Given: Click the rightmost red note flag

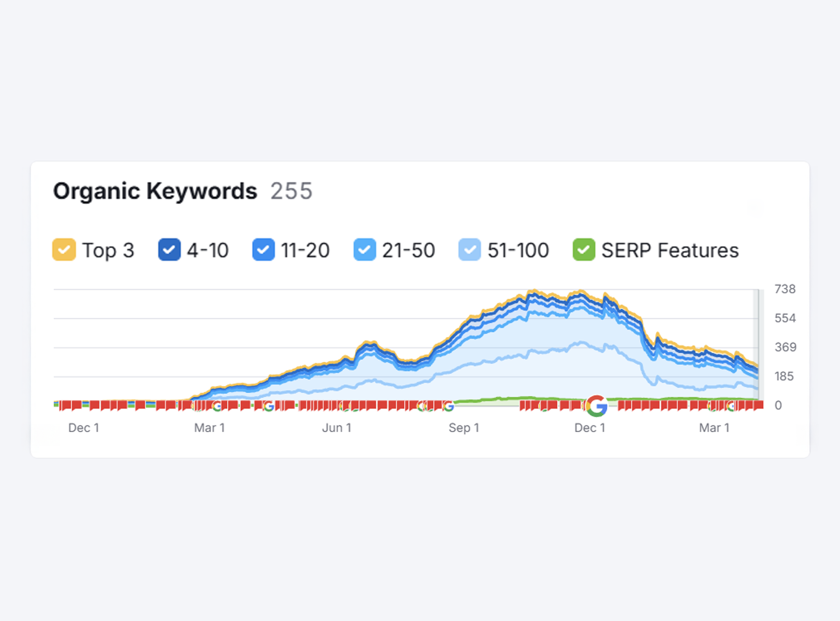Looking at the screenshot, I should click(x=758, y=405).
